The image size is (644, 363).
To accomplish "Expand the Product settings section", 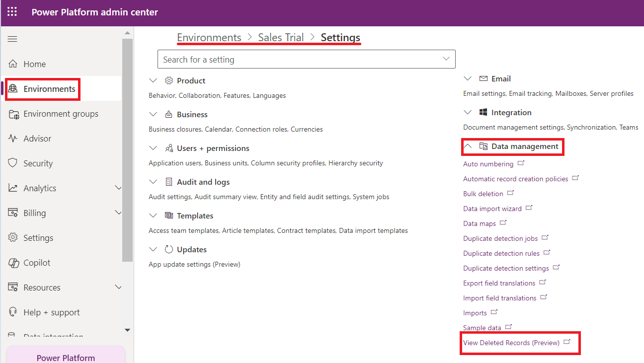I will point(153,80).
